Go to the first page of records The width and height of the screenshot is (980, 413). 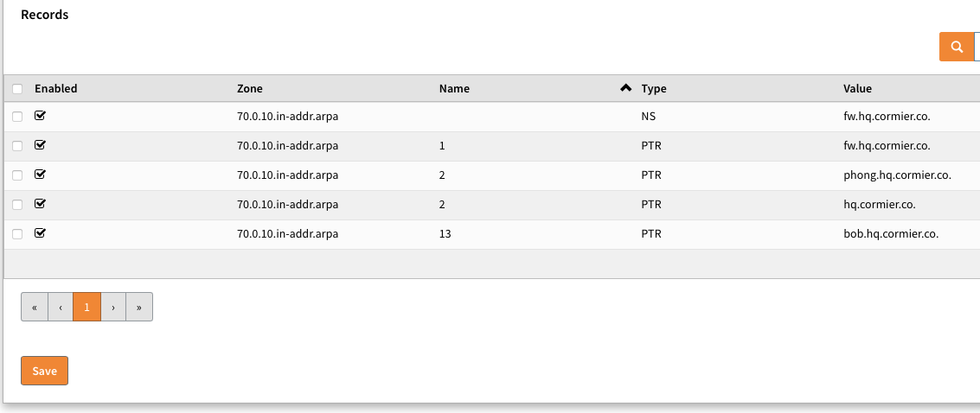point(35,307)
